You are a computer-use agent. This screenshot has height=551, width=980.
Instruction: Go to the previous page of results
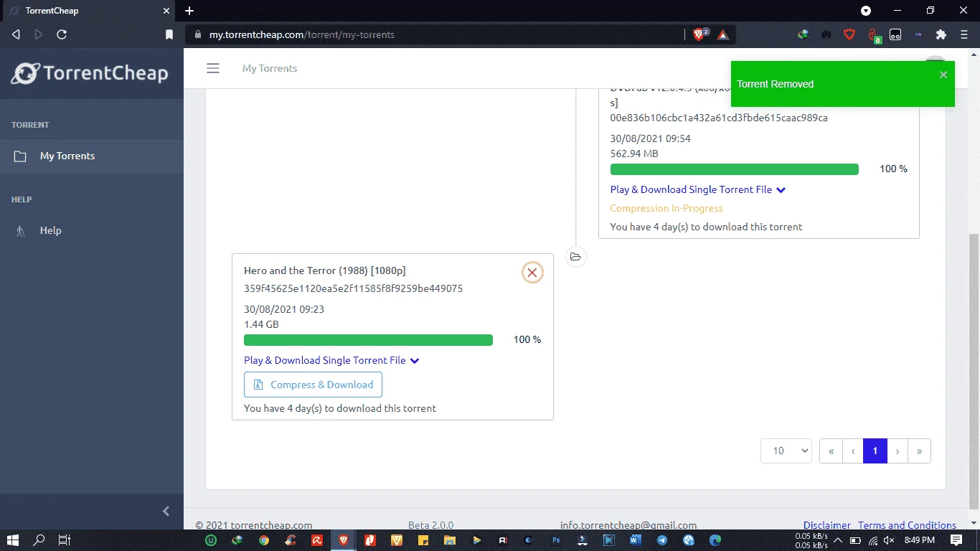853,451
